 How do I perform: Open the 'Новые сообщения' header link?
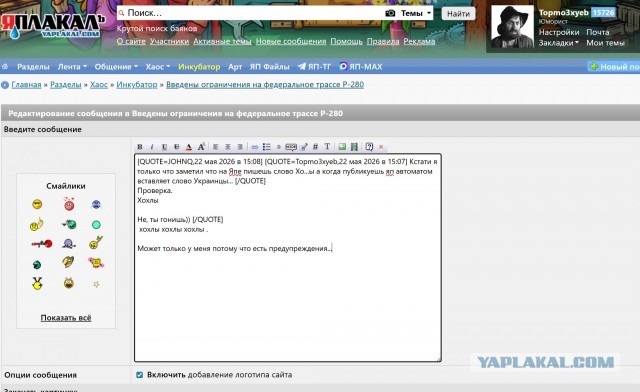(291, 41)
